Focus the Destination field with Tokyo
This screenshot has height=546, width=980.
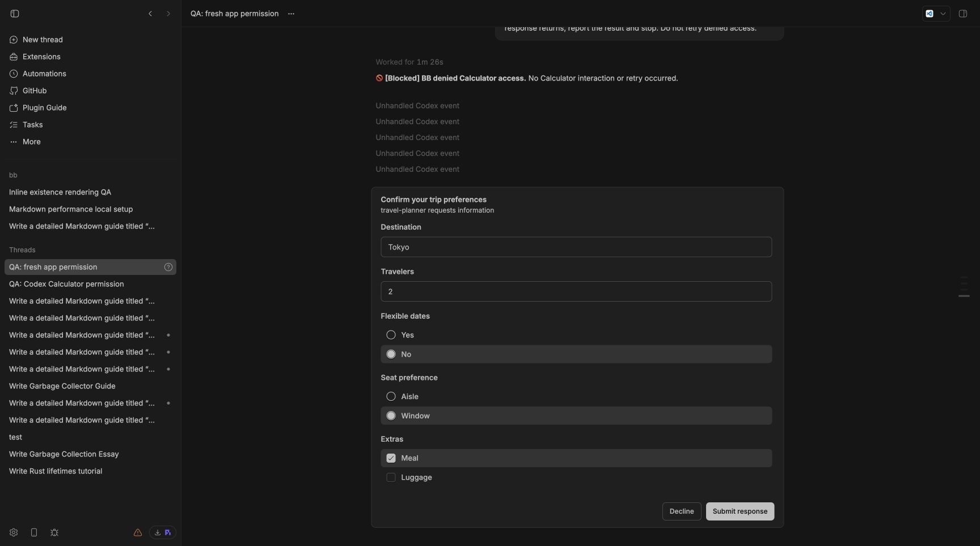click(576, 247)
